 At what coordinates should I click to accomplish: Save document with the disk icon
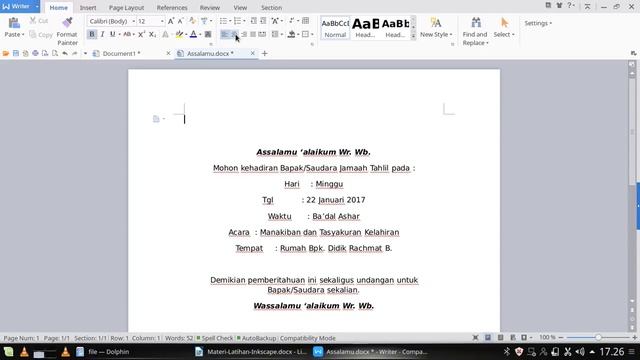16,53
